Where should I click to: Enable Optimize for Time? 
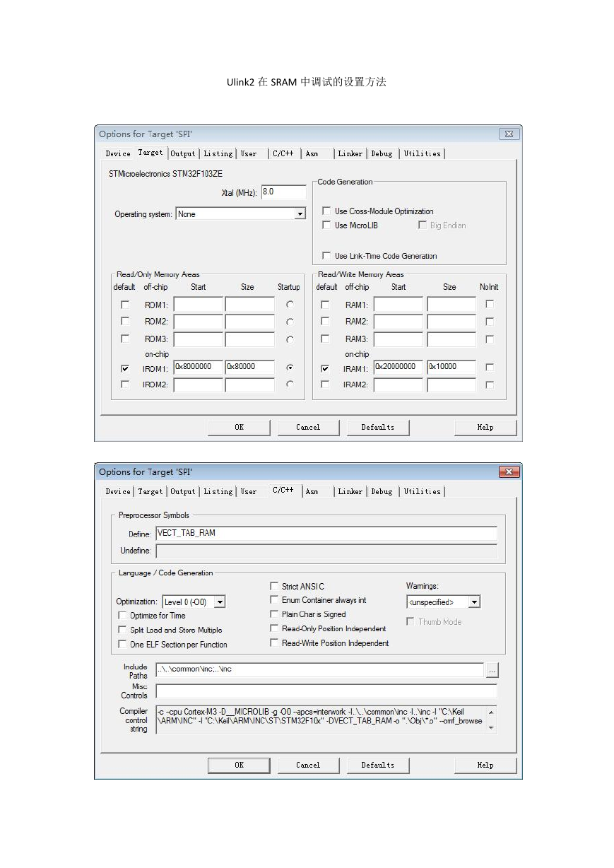tap(123, 616)
